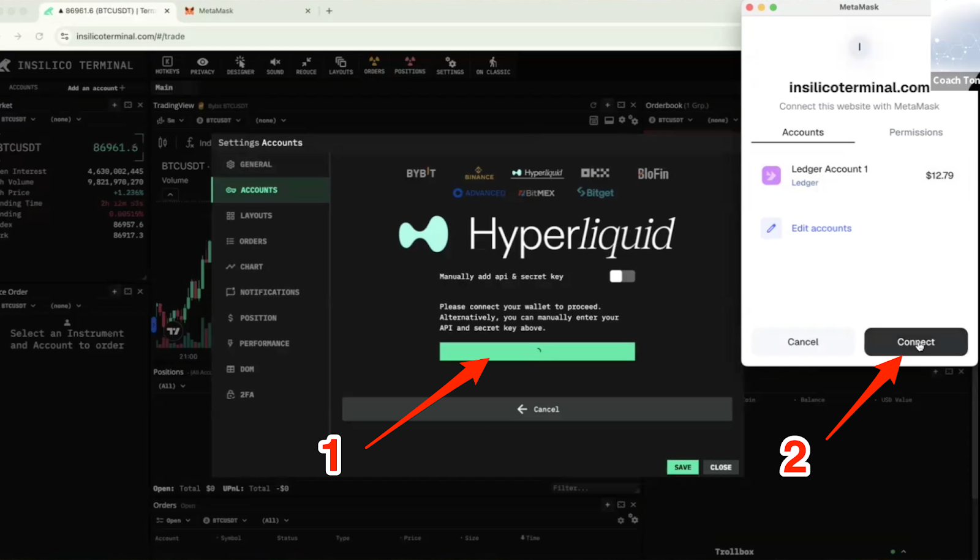Choose the small Hyperliquid exchange logo
980x560 pixels.
coord(537,173)
